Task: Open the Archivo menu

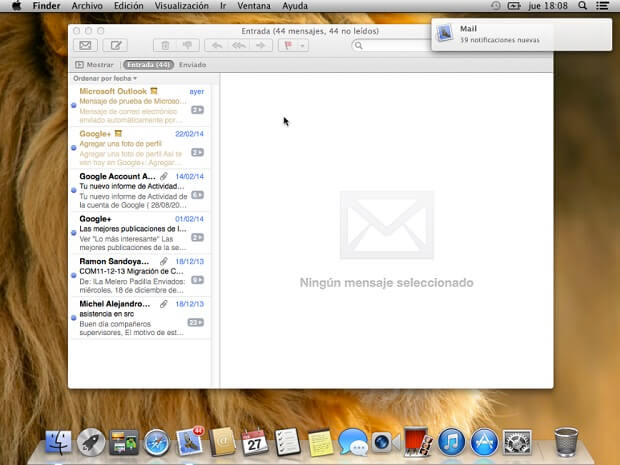Action: [87, 6]
